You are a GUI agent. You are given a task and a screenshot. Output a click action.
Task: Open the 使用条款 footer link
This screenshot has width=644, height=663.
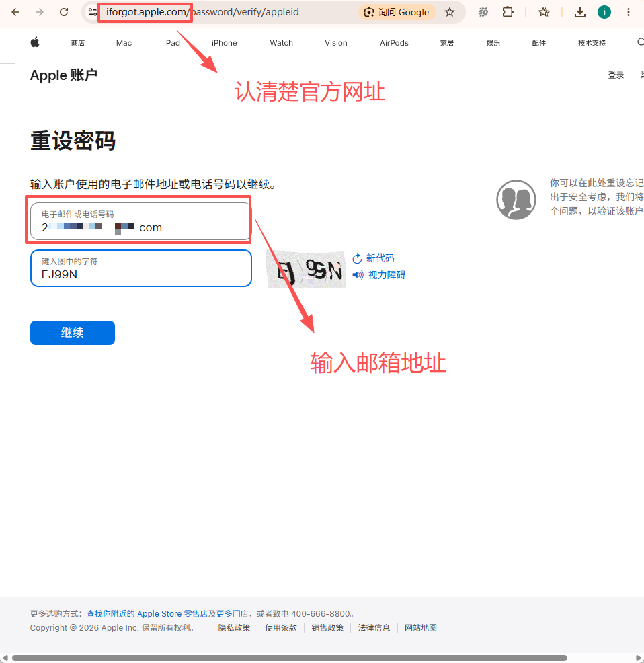pos(281,628)
